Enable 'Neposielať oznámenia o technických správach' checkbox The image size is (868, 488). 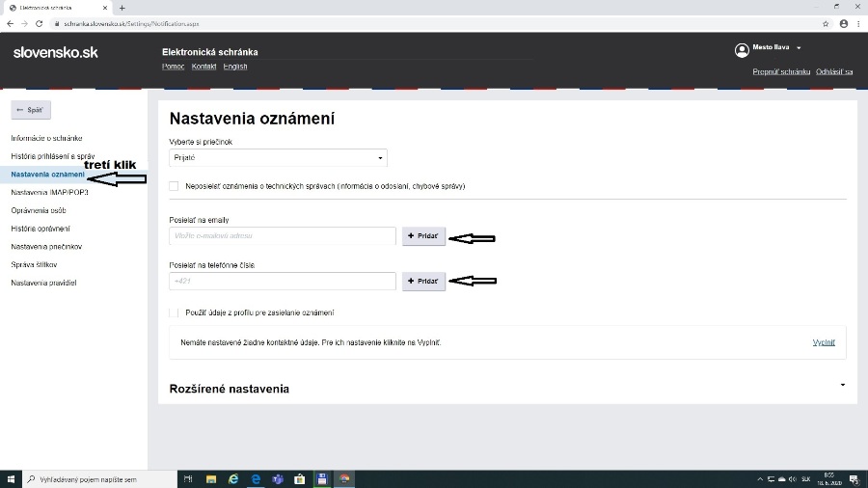(x=174, y=186)
